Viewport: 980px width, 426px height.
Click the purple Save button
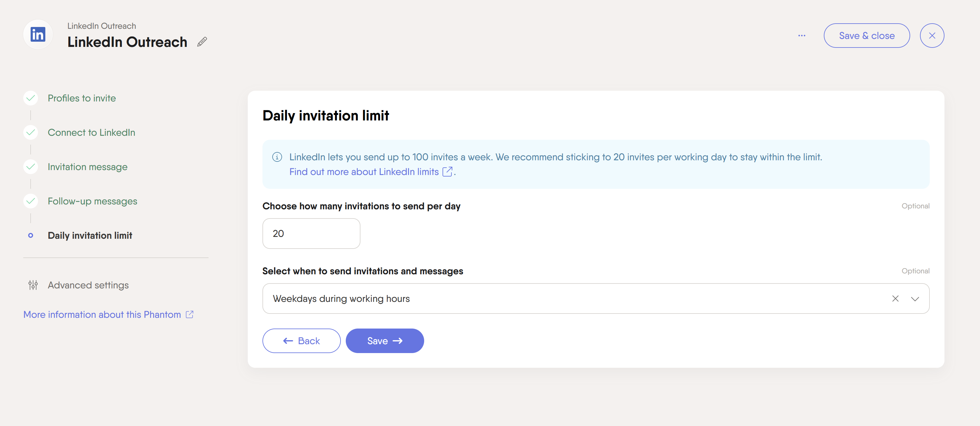[384, 341]
